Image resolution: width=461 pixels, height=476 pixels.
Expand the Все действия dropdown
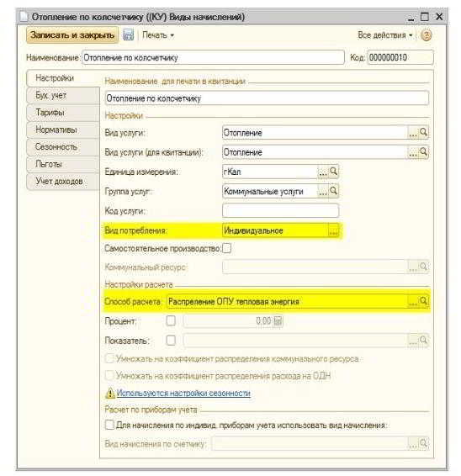pyautogui.click(x=385, y=35)
